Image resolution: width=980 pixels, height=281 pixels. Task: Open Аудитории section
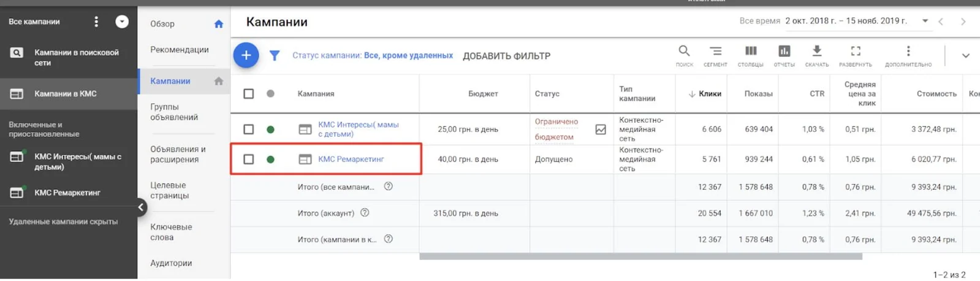pos(171,263)
